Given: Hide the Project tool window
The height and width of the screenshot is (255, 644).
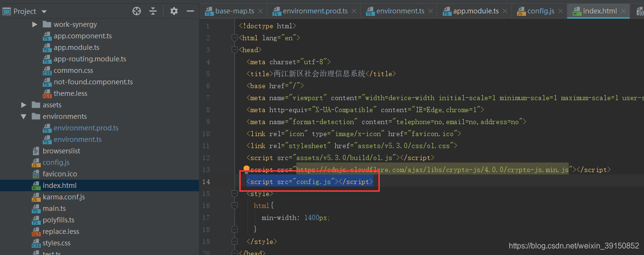Looking at the screenshot, I should point(190,11).
